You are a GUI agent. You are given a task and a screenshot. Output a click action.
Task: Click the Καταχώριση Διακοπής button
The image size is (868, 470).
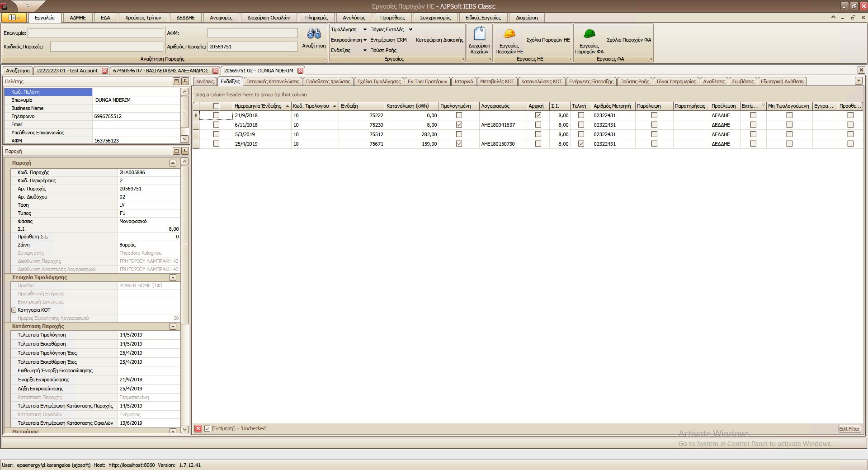pyautogui.click(x=439, y=40)
